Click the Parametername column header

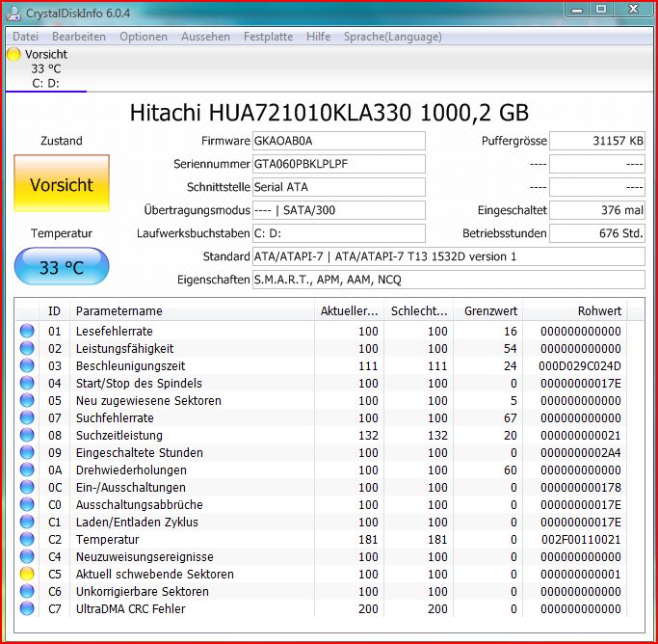click(192, 311)
